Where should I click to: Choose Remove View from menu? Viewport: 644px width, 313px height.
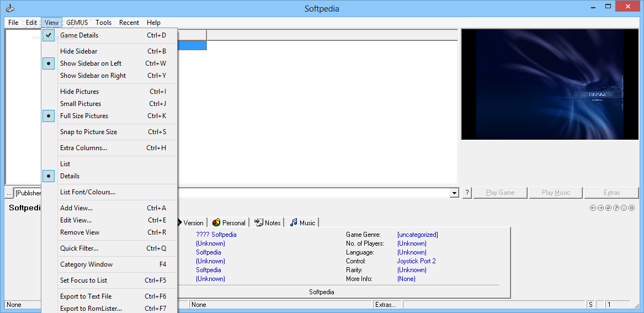point(110,232)
